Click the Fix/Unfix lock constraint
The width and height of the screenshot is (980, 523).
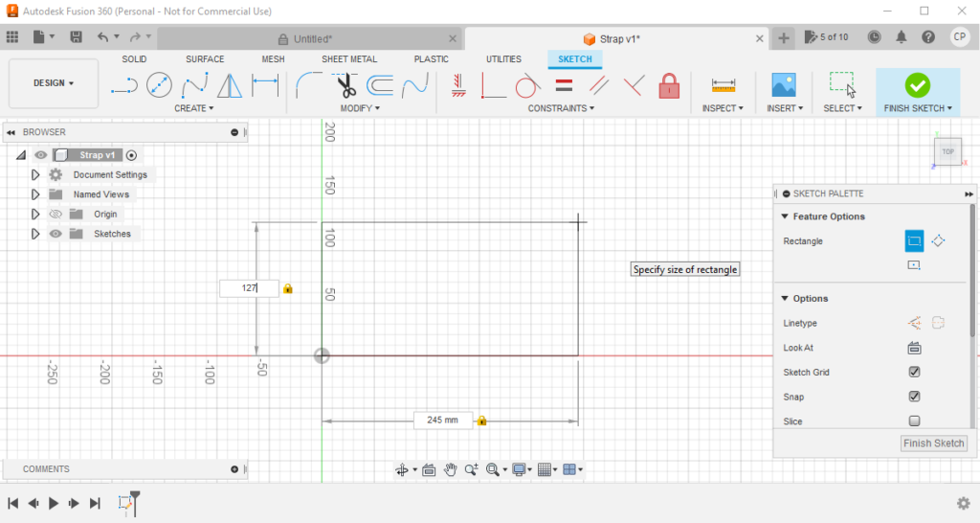coord(669,86)
